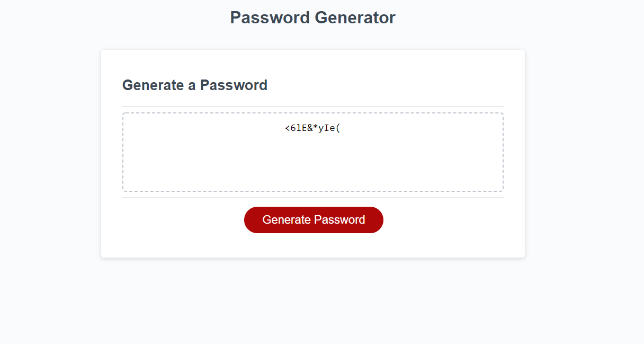
Task: Click the password output field
Action: (312, 152)
